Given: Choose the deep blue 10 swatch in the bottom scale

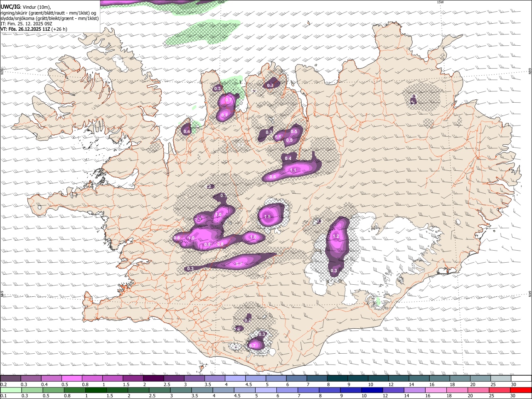Looking at the screenshot, I should [x=372, y=390].
